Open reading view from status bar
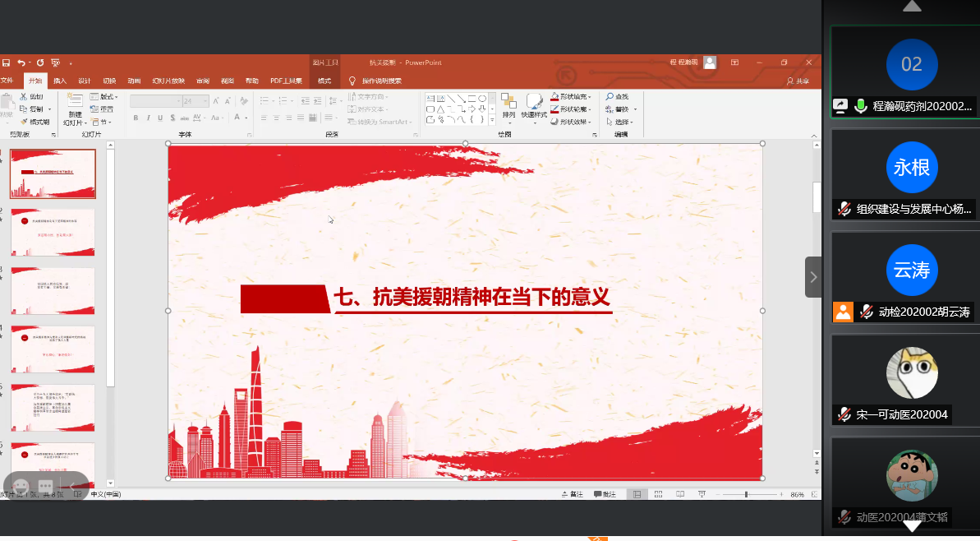 click(679, 494)
